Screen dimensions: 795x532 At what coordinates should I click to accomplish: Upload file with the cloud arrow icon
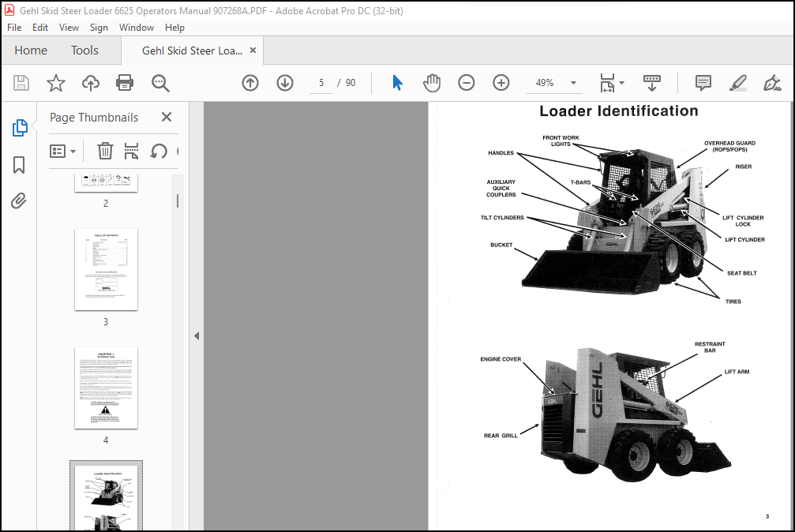click(x=91, y=83)
